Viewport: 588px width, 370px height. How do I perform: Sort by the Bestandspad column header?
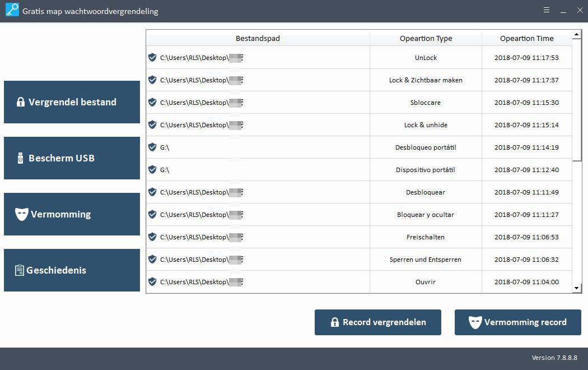[258, 38]
